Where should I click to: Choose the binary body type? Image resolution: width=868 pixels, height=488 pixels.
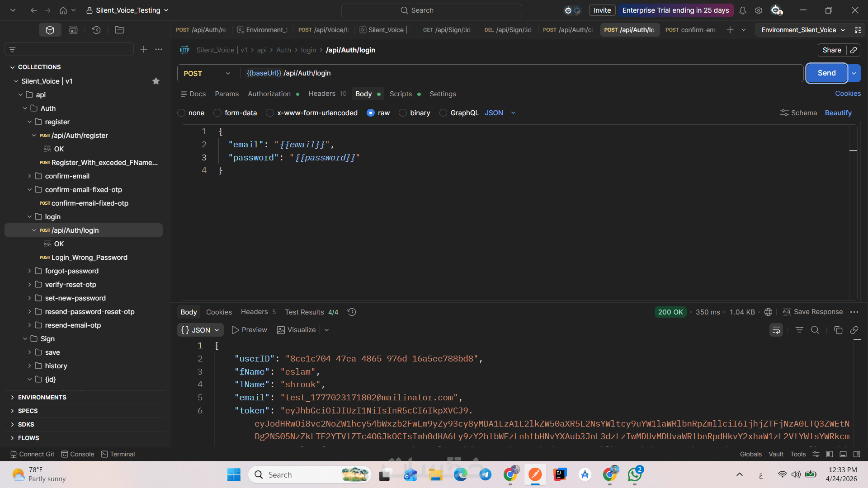(x=403, y=113)
